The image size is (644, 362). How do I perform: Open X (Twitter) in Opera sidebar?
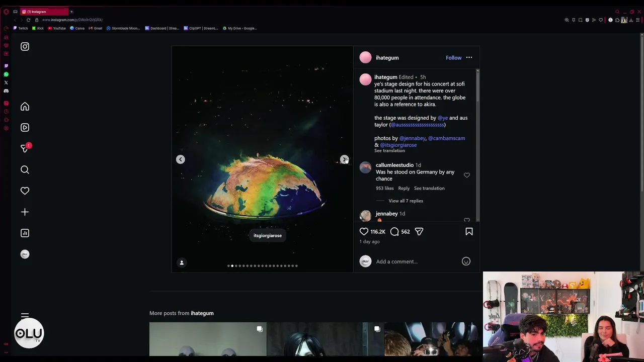pos(6,82)
